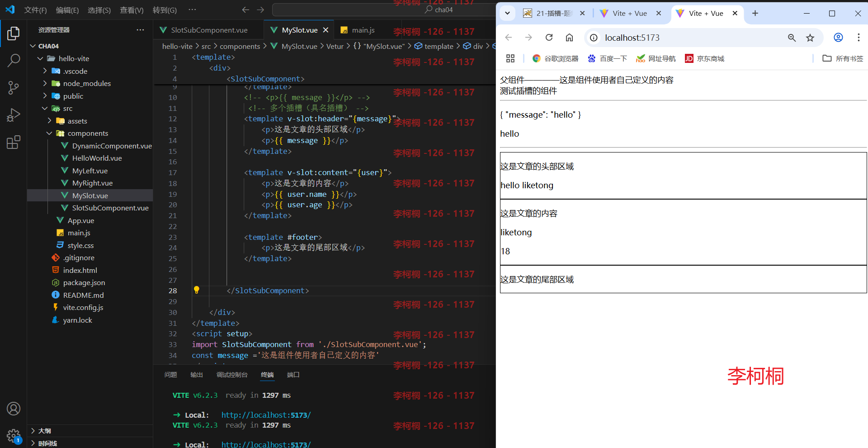Open the Extensions view
The image size is (868, 448).
tap(14, 142)
